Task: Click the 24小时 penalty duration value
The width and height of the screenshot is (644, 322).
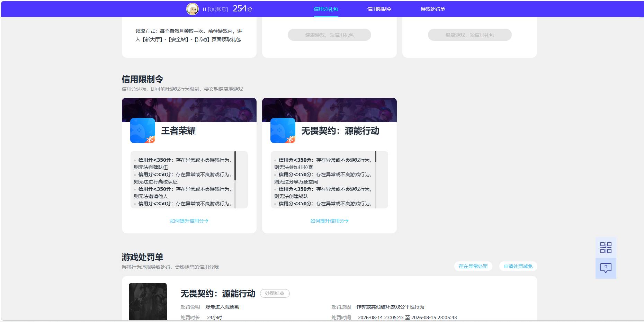Action: pos(214,317)
